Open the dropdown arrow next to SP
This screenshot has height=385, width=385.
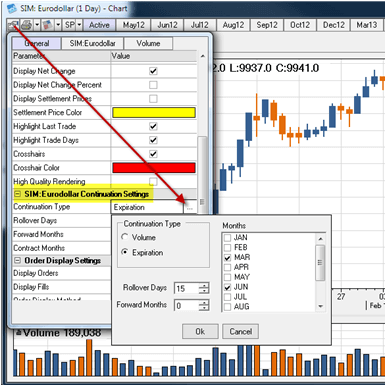[x=79, y=25]
